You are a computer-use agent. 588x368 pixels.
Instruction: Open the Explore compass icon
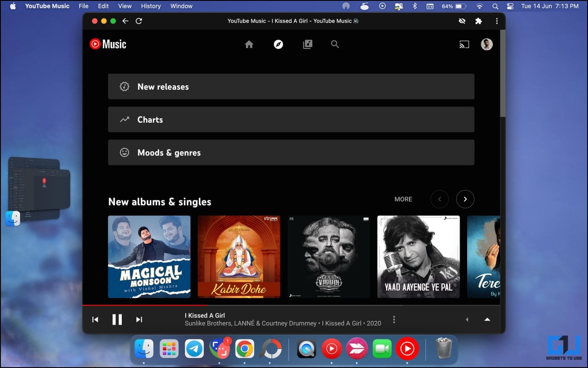(x=278, y=44)
